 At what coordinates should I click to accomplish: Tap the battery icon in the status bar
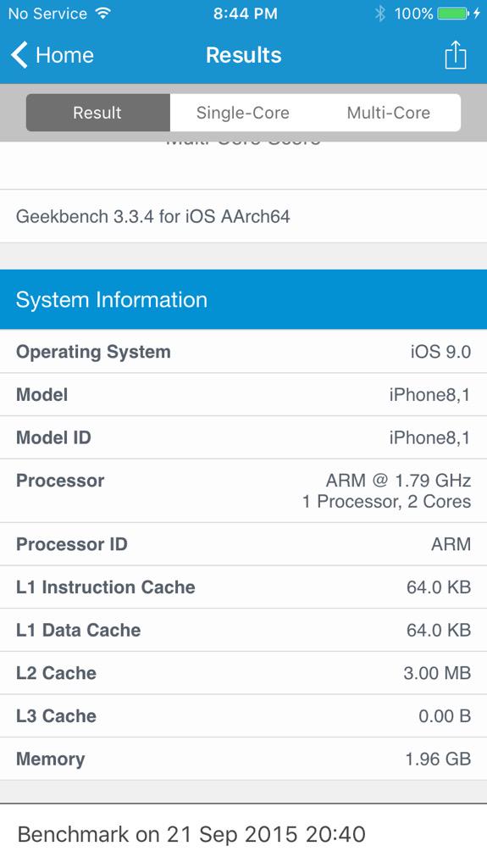(x=452, y=14)
